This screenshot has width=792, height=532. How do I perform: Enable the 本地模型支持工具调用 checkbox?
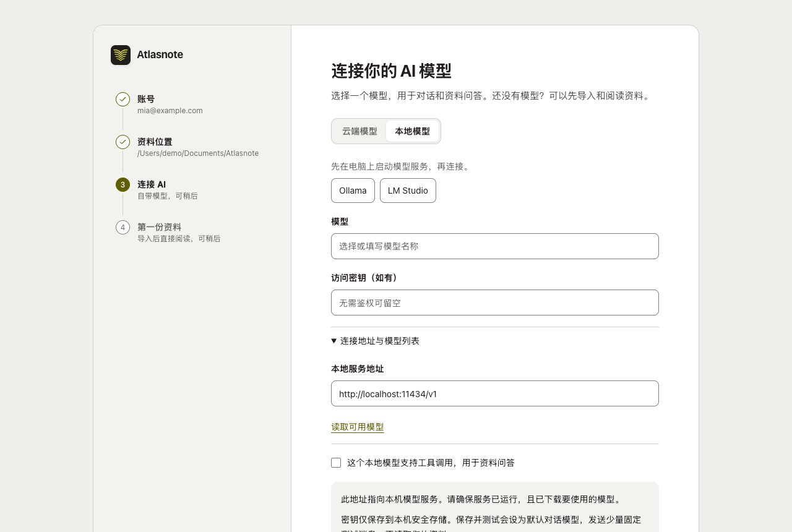click(x=336, y=463)
